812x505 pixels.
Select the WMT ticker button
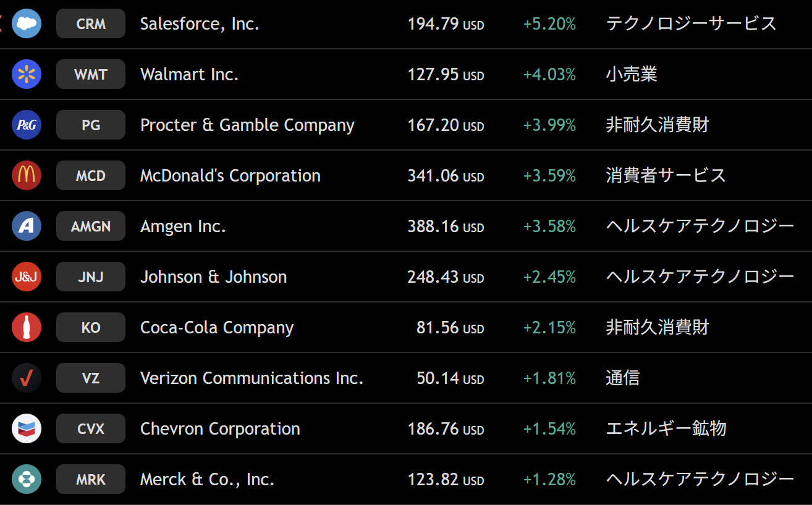(91, 75)
